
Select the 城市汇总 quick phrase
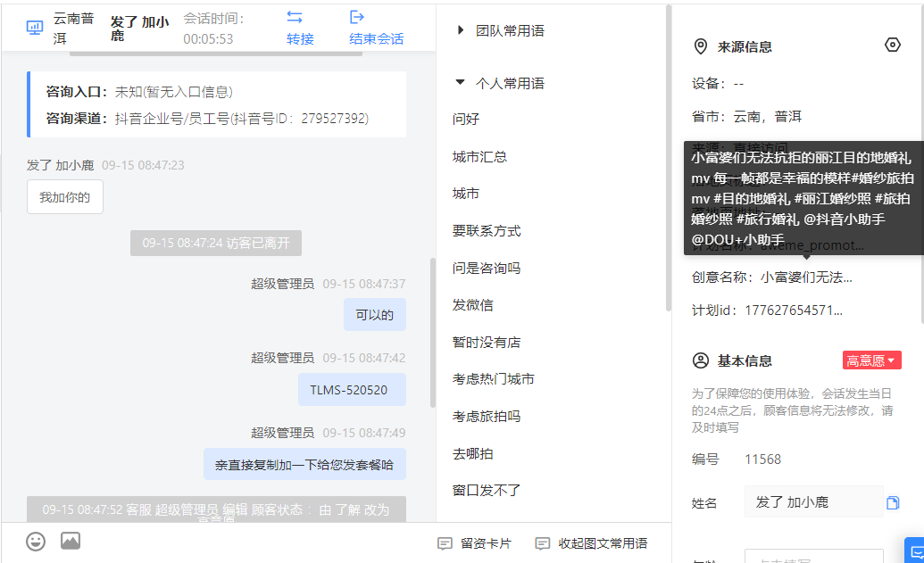tap(479, 157)
